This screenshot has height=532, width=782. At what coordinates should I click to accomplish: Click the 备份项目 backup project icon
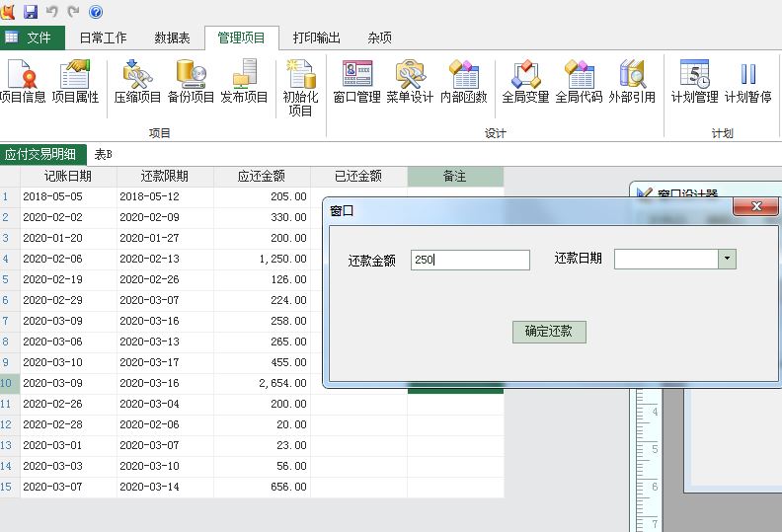point(191,81)
